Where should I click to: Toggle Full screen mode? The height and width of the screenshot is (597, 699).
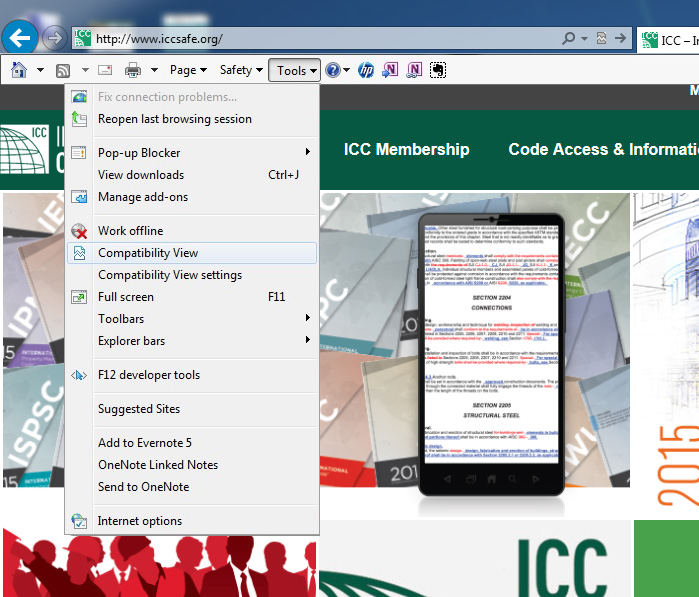click(x=126, y=297)
